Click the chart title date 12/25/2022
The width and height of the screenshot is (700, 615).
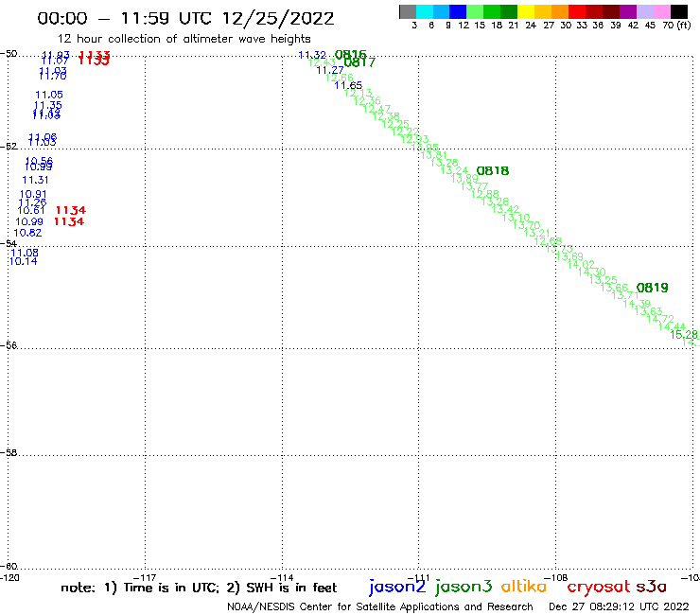pos(278,19)
